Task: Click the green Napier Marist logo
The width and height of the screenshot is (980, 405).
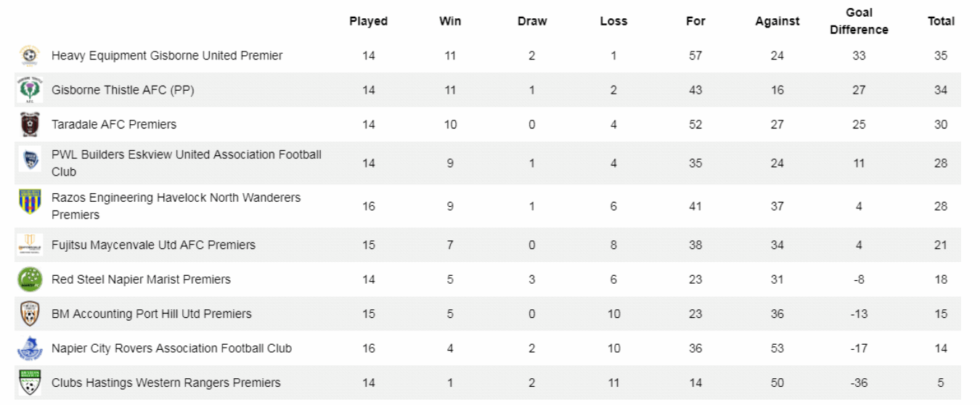Action: [30, 279]
